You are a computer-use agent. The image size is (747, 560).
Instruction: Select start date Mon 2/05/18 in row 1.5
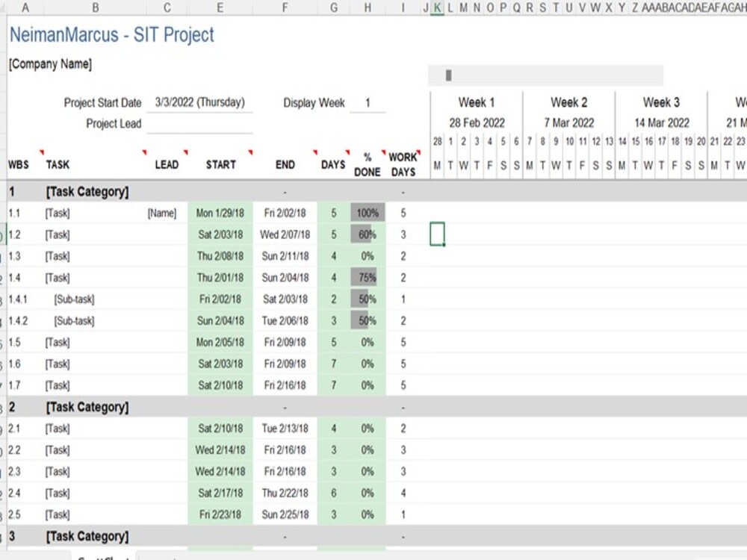pyautogui.click(x=220, y=343)
